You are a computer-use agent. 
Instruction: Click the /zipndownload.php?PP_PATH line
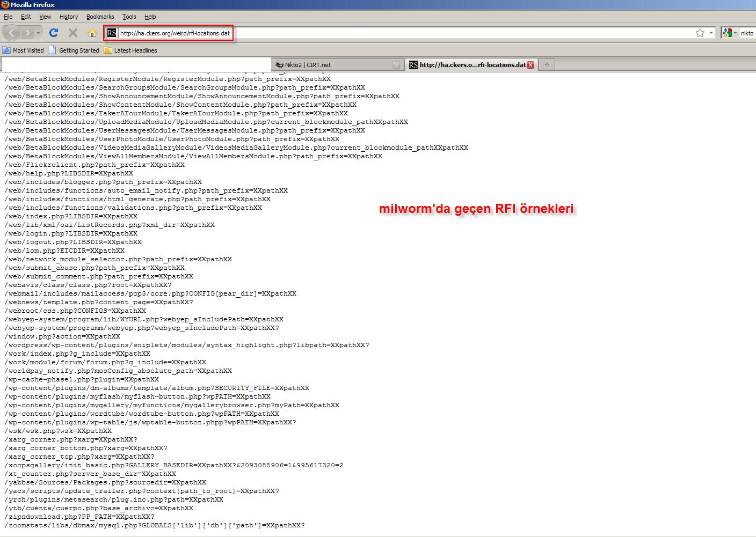point(79,517)
